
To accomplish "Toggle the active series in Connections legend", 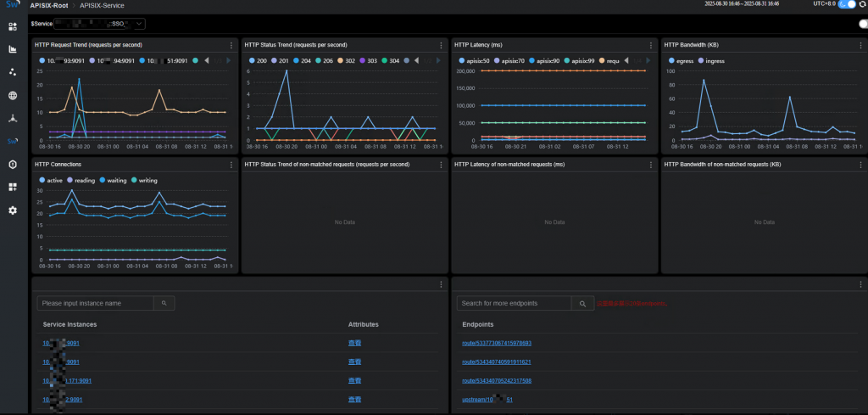I will click(51, 180).
